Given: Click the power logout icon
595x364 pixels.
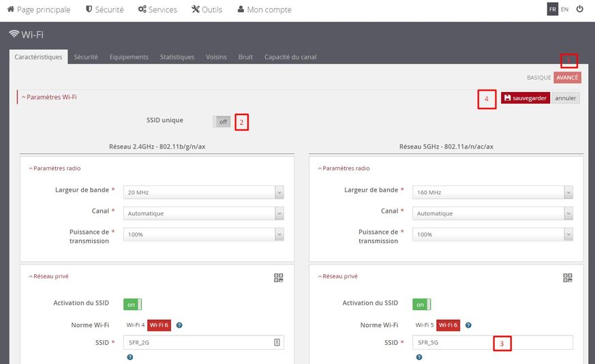Looking at the screenshot, I should [x=580, y=10].
